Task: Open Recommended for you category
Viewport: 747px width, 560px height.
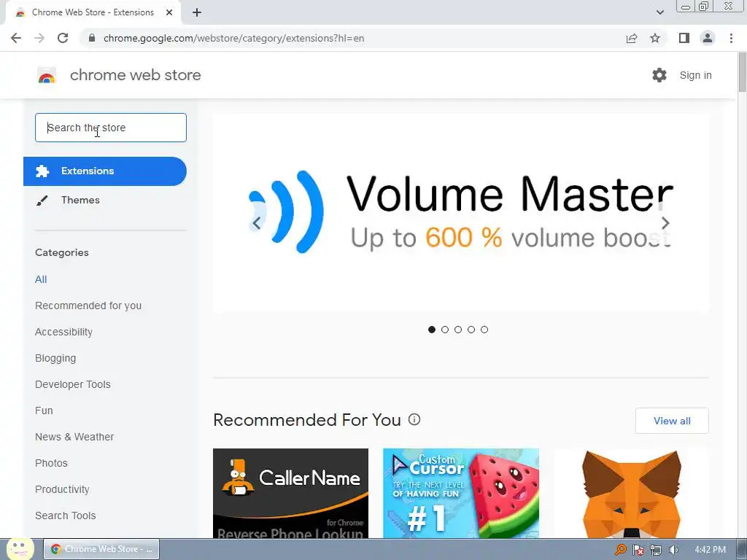Action: 88,306
